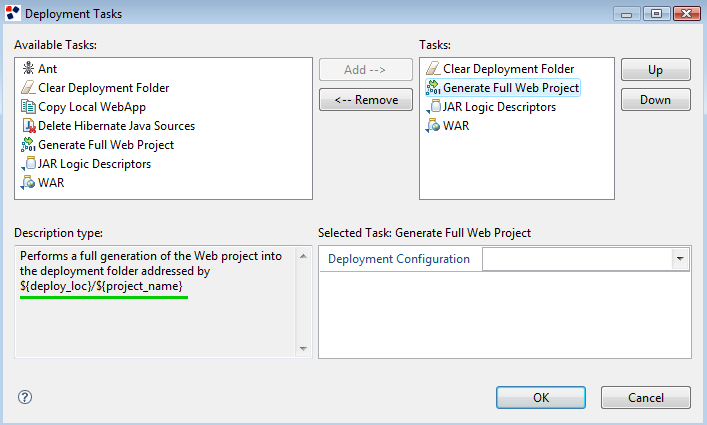Screen dimensions: 707x425
Task: Click the description scrollbar up arrow
Action: 303,256
